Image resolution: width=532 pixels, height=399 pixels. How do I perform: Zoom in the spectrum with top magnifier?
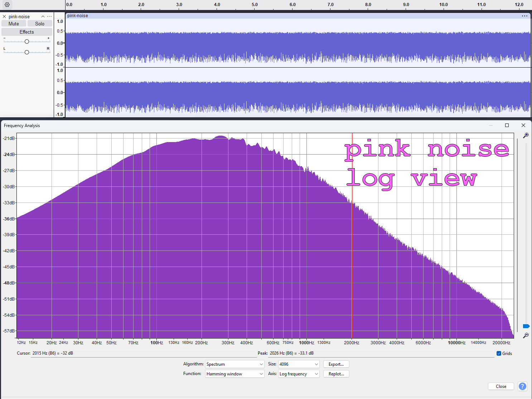(x=526, y=136)
